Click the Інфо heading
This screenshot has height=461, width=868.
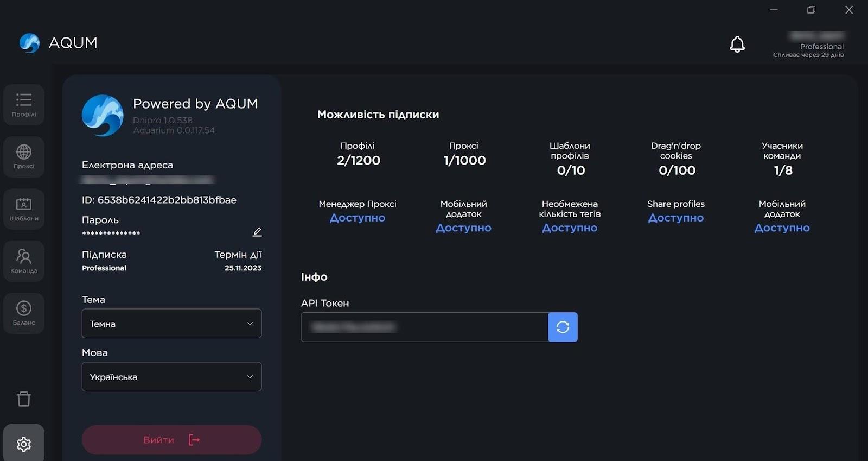[314, 277]
